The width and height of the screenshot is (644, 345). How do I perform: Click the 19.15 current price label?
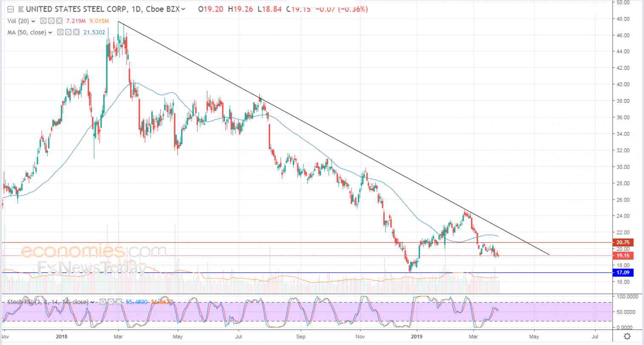[622, 256]
